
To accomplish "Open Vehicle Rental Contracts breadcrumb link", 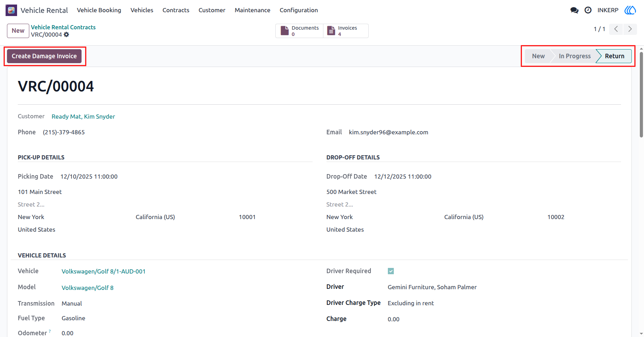I will 63,27.
